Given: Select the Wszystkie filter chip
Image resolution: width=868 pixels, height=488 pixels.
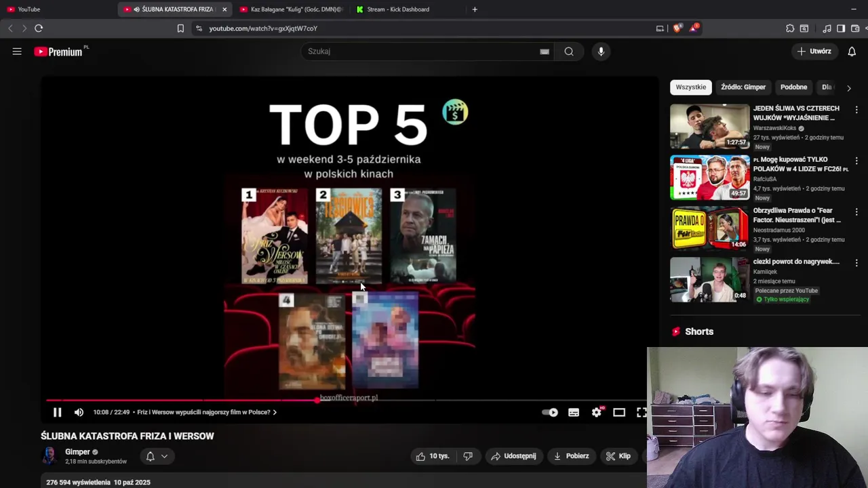Looking at the screenshot, I should pyautogui.click(x=691, y=87).
